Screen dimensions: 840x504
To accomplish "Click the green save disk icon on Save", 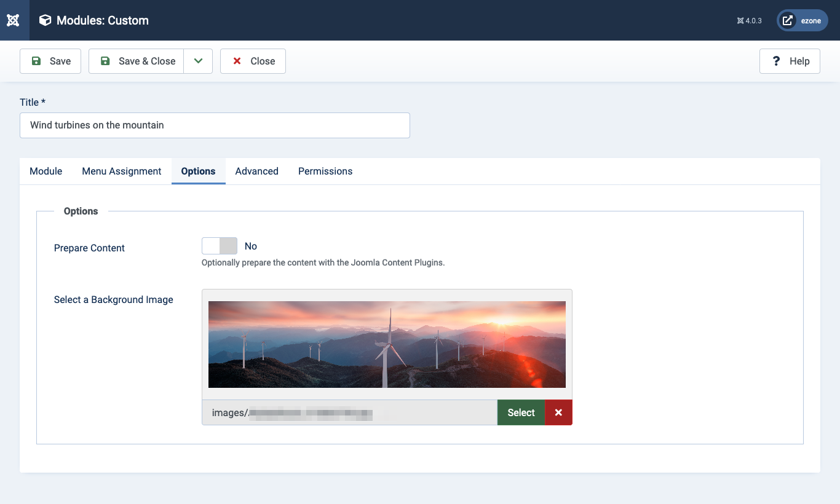I will (36, 61).
